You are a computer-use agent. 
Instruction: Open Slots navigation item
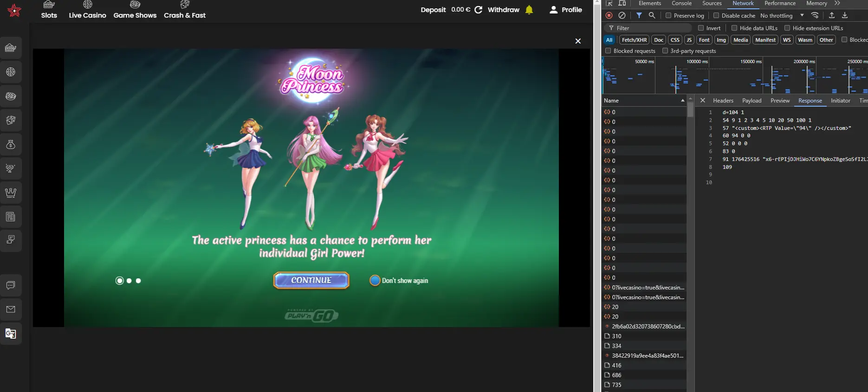tap(49, 10)
